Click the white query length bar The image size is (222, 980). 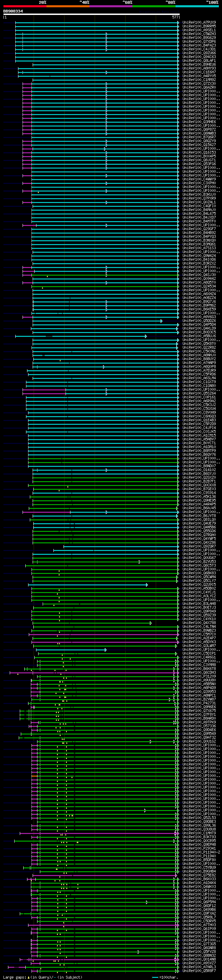91,14
